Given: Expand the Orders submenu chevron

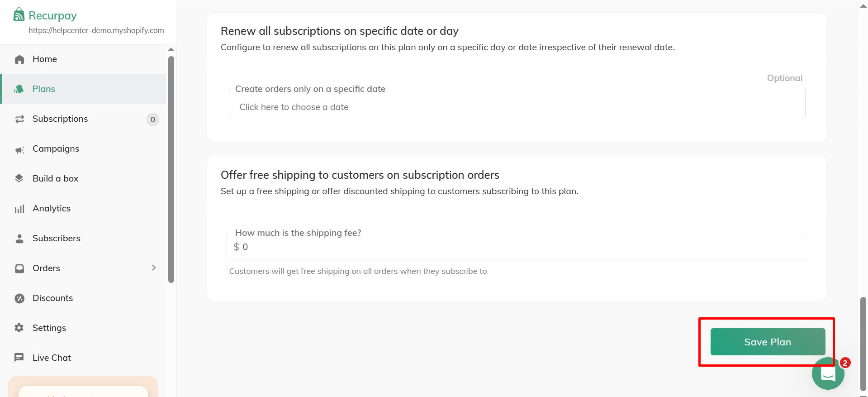Looking at the screenshot, I should [154, 268].
